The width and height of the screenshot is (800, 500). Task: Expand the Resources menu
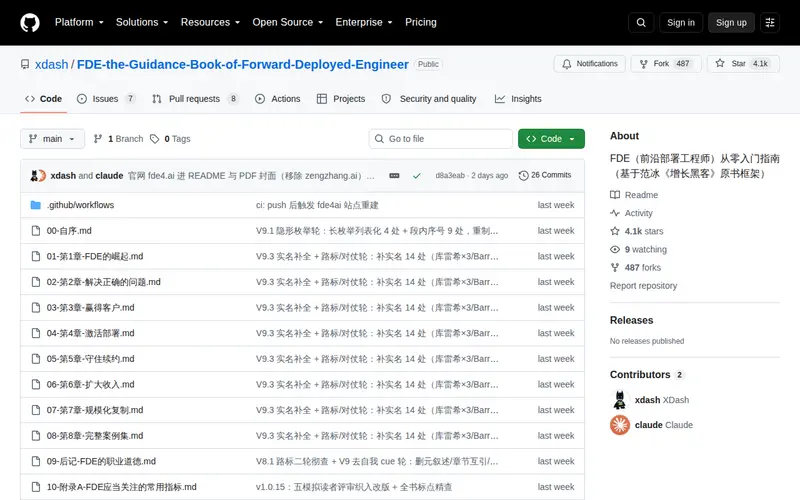pyautogui.click(x=210, y=22)
